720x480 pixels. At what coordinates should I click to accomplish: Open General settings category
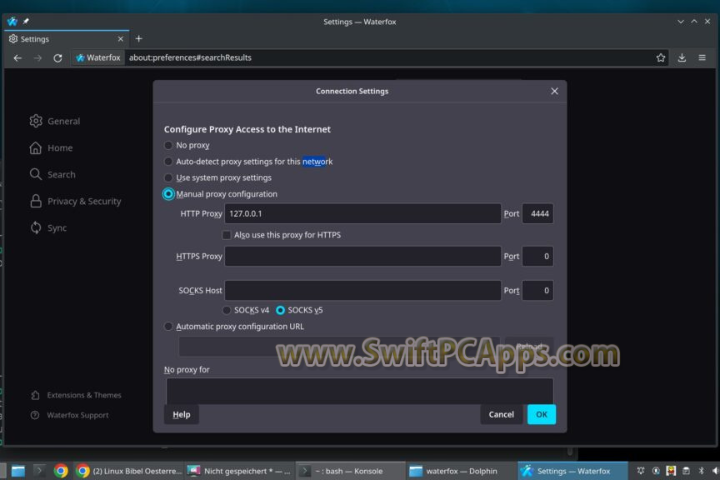click(x=55, y=121)
